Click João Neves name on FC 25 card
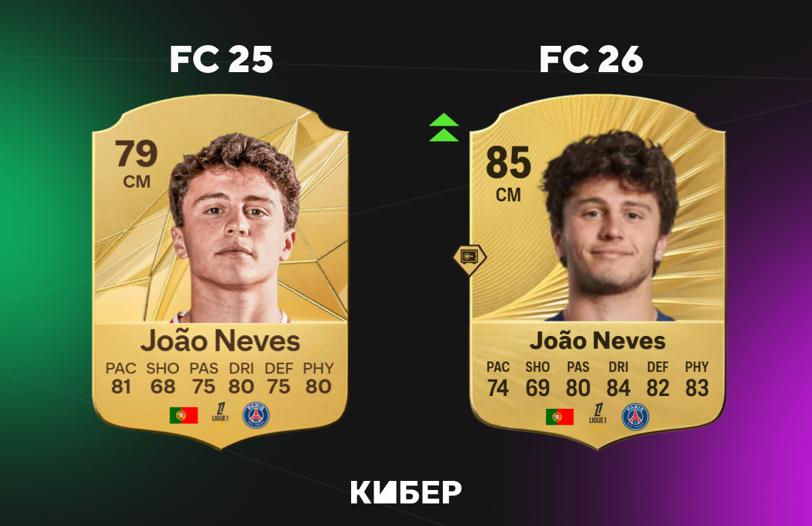The height and width of the screenshot is (526, 812). pos(220,341)
